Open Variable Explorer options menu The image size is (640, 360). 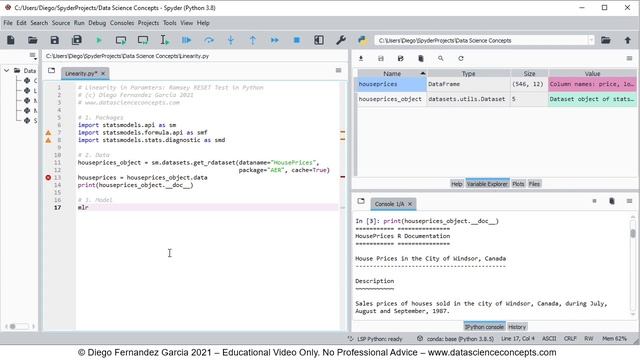pos(629,58)
